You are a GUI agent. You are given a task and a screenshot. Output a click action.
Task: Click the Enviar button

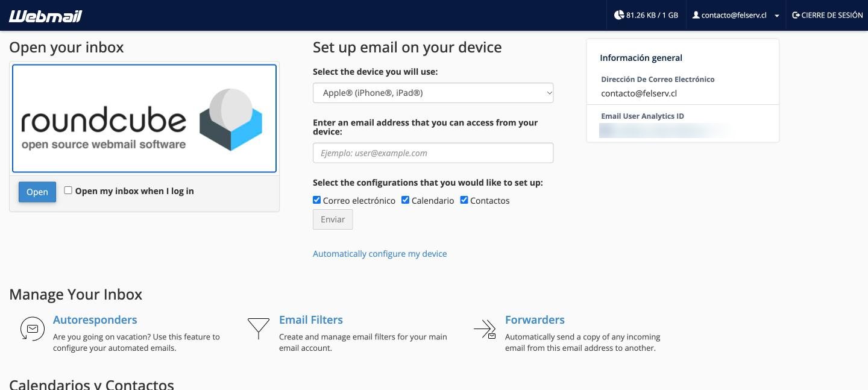click(x=333, y=219)
